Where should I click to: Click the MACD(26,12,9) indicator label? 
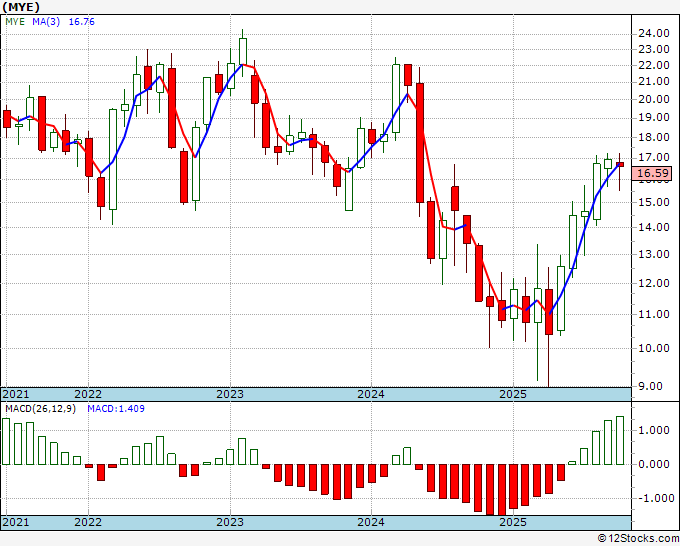pyautogui.click(x=40, y=409)
